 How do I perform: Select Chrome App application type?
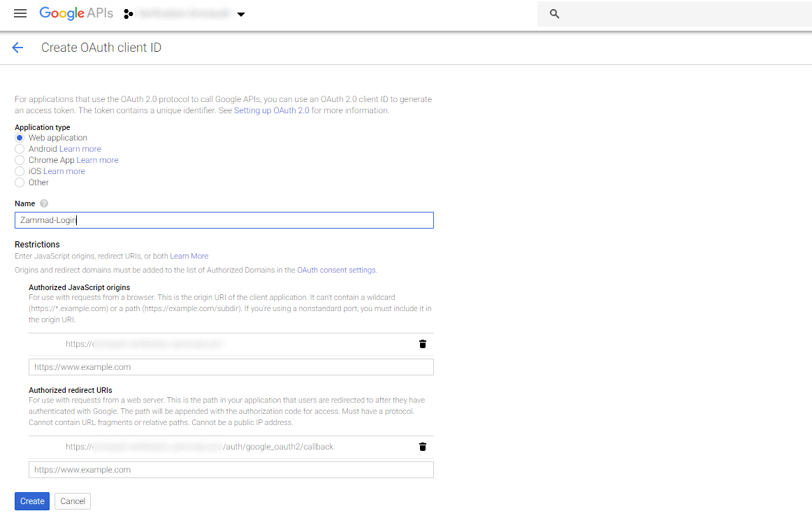[20, 160]
